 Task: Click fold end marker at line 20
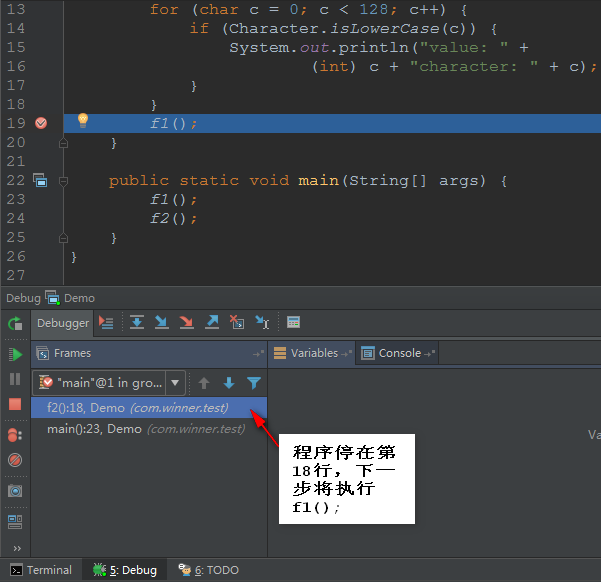pyautogui.click(x=64, y=143)
